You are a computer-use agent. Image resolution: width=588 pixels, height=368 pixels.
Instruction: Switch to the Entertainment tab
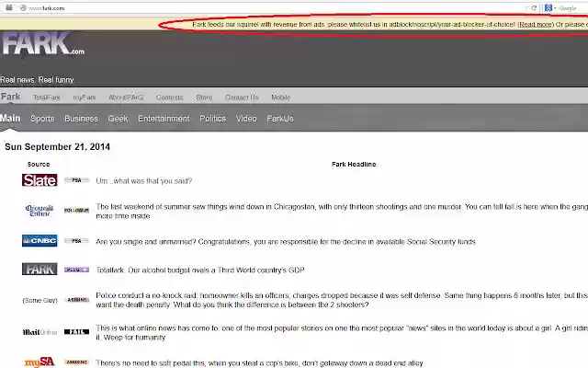pyautogui.click(x=164, y=119)
